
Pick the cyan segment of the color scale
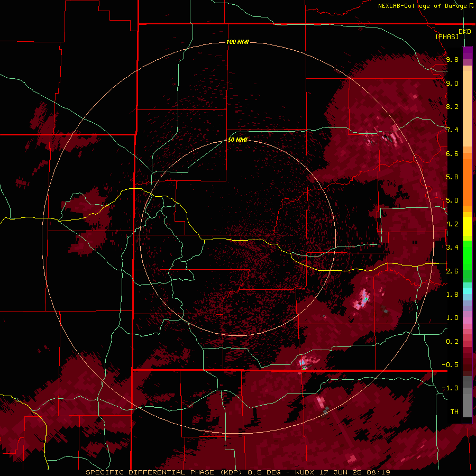click(x=467, y=291)
